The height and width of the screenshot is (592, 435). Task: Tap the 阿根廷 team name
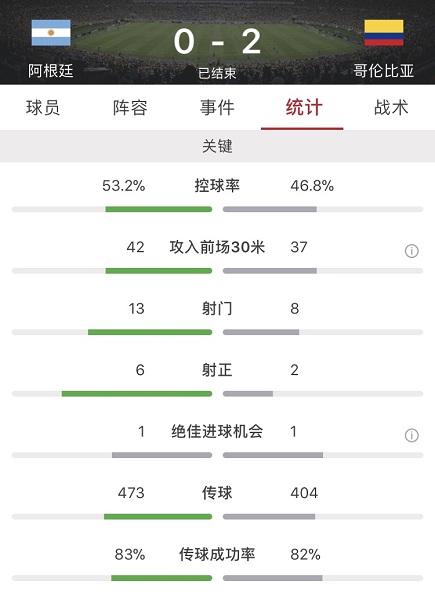[51, 71]
